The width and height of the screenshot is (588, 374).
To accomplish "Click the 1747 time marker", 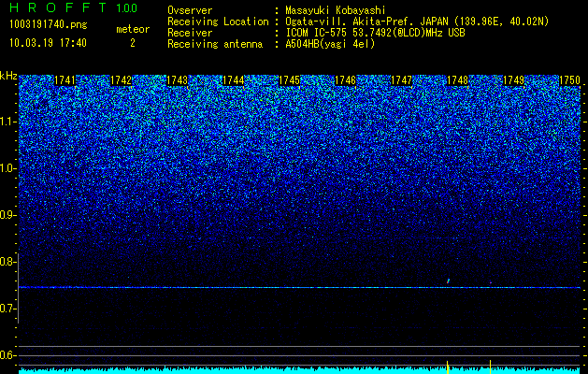I will pos(402,80).
